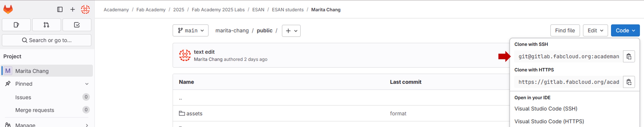The image size is (644, 127).
Task: Expand the Edit dropdown
Action: click(x=595, y=31)
